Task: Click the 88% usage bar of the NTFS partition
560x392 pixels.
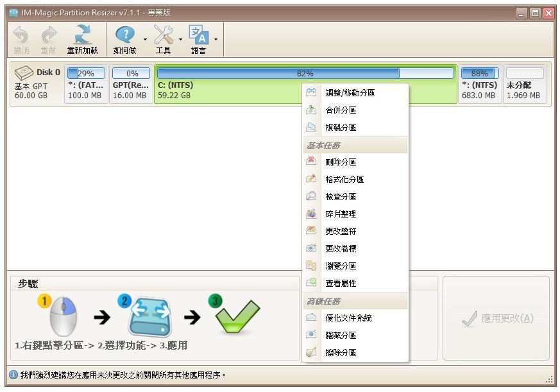Action: coord(479,73)
